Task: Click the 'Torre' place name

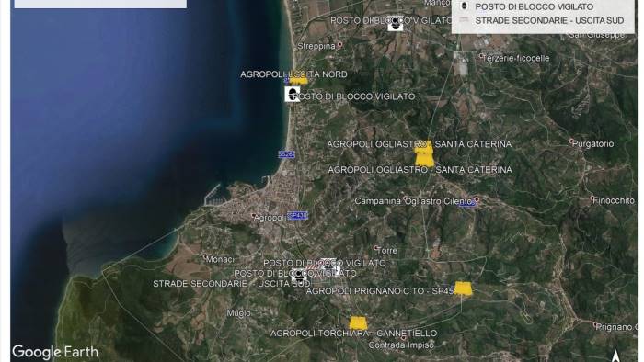Action: point(387,251)
